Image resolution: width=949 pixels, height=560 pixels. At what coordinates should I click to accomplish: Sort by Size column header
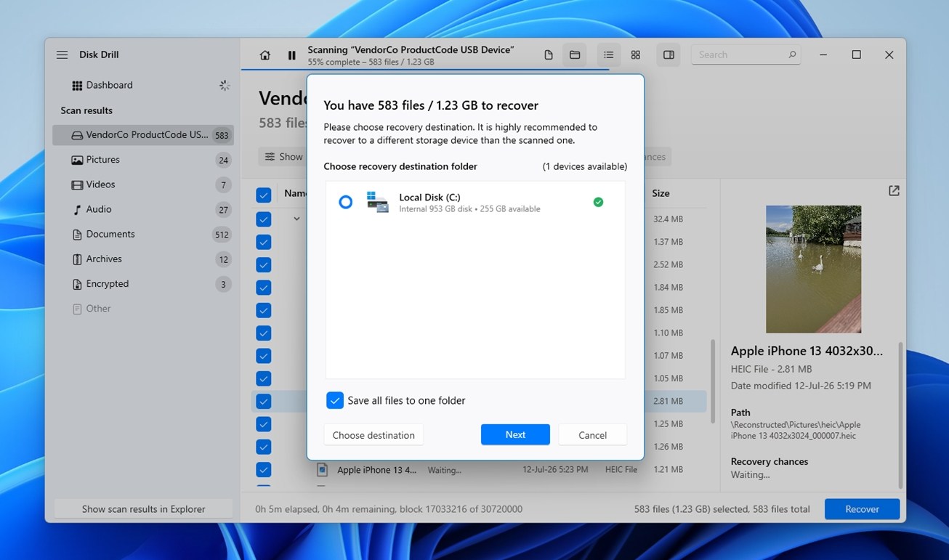tap(661, 194)
